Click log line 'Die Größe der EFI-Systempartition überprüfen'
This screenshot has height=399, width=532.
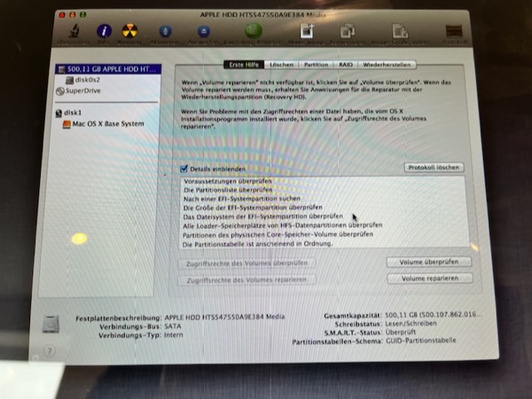(x=253, y=208)
